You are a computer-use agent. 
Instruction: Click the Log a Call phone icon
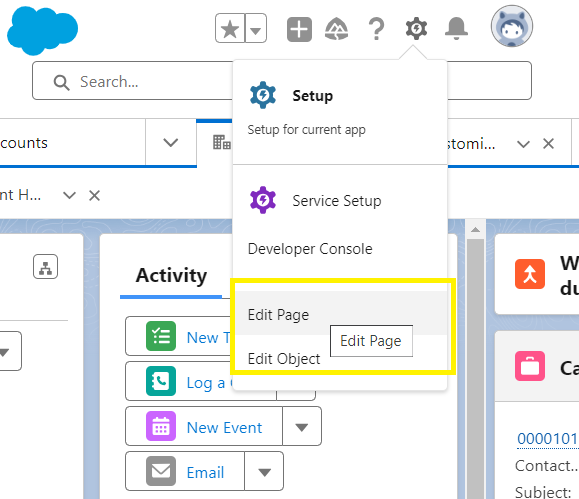(x=161, y=381)
